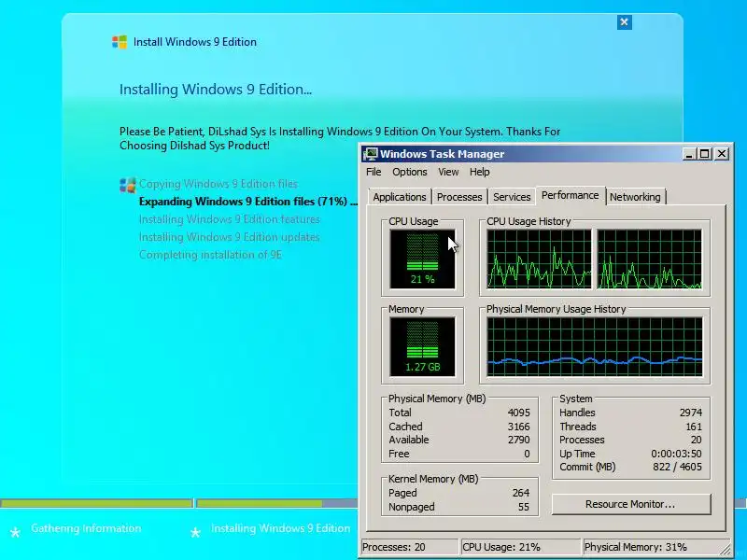The image size is (747, 560).
Task: Click the System group Processes value 20
Action: pyautogui.click(x=696, y=440)
